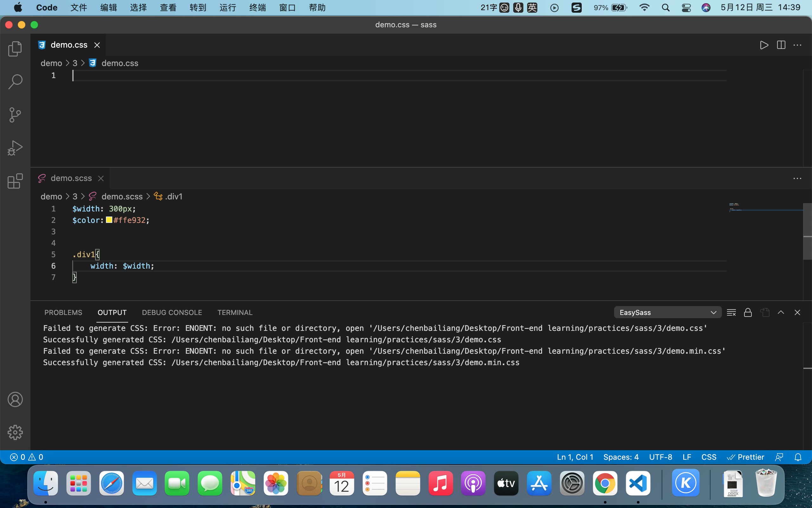Click the #ffe932 color swatch
This screenshot has height=508, width=812.
pyautogui.click(x=109, y=220)
